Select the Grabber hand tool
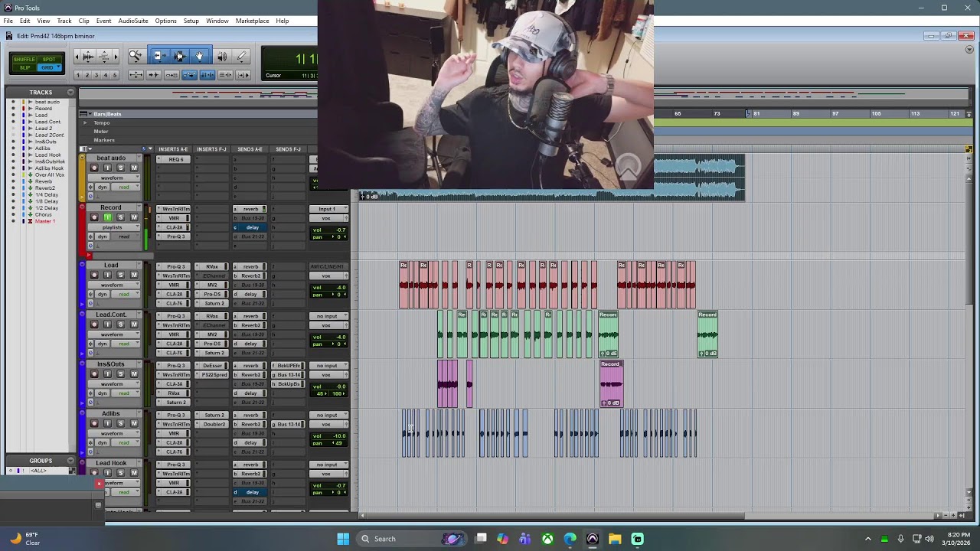980x551 pixels. [200, 56]
